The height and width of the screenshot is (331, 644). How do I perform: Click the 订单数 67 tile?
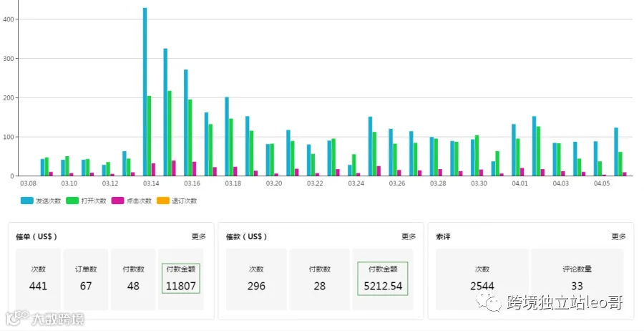(x=86, y=279)
